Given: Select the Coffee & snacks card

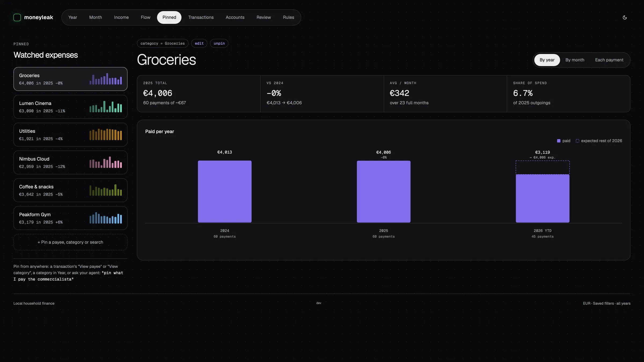Looking at the screenshot, I should click(70, 190).
